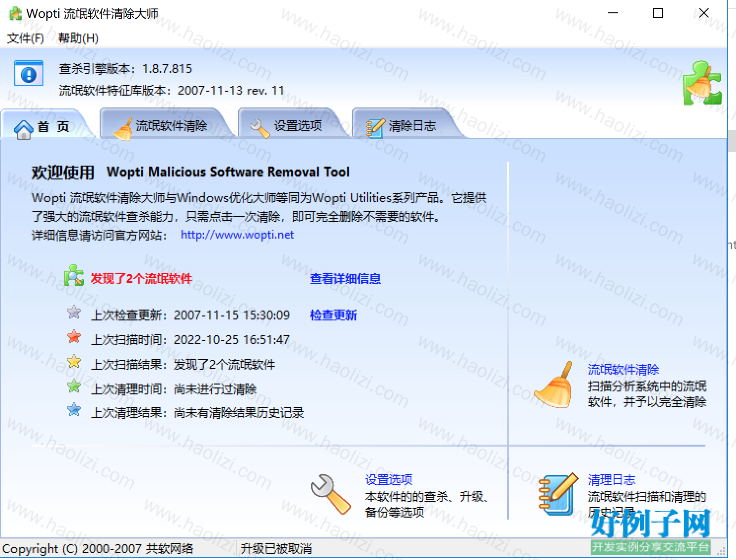Click the wrench icon on the 设置选项 tab
The image size is (736, 560).
260,128
